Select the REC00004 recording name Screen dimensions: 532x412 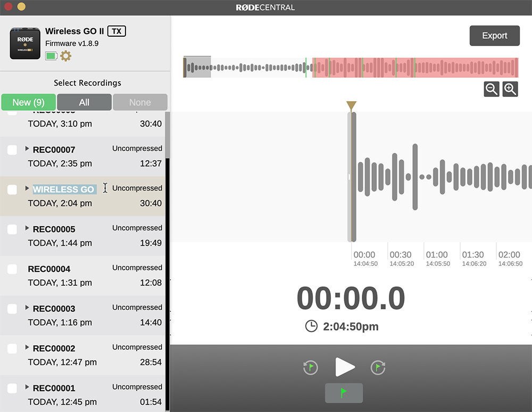[x=49, y=269]
